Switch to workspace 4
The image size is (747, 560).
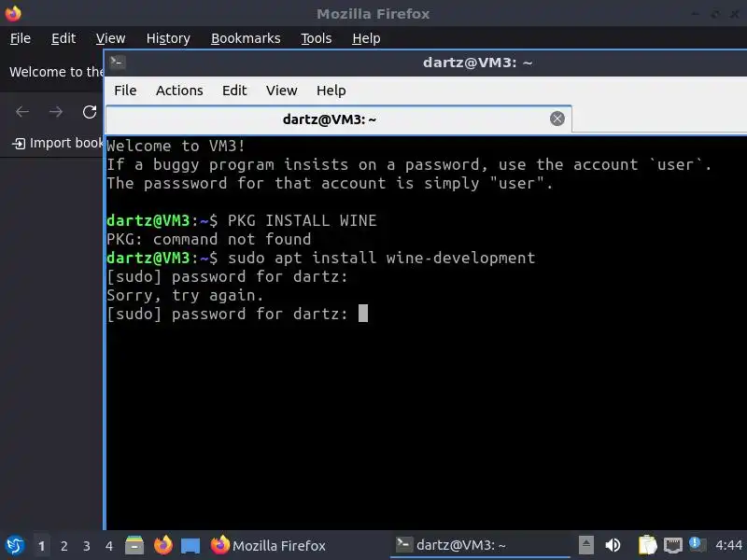pyautogui.click(x=109, y=546)
